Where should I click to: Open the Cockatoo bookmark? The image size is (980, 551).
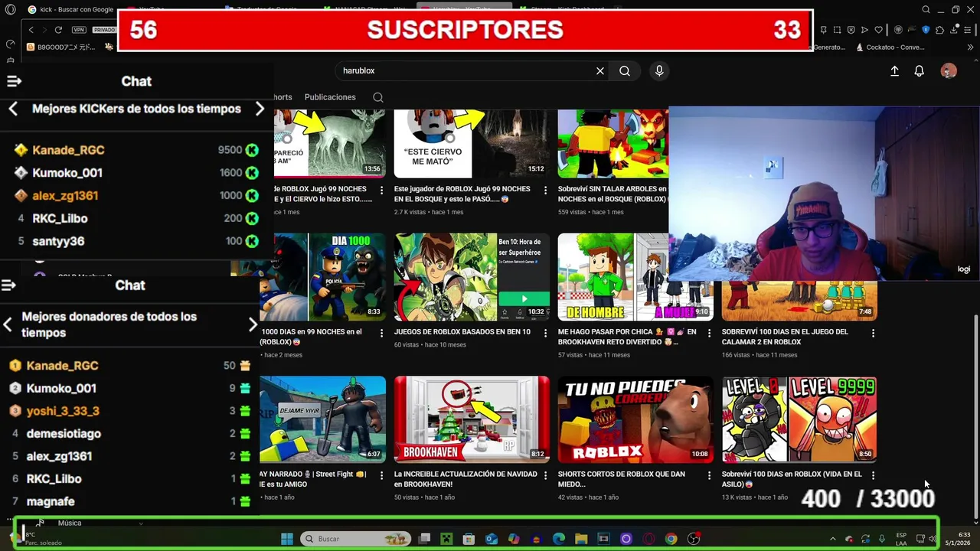[890, 47]
